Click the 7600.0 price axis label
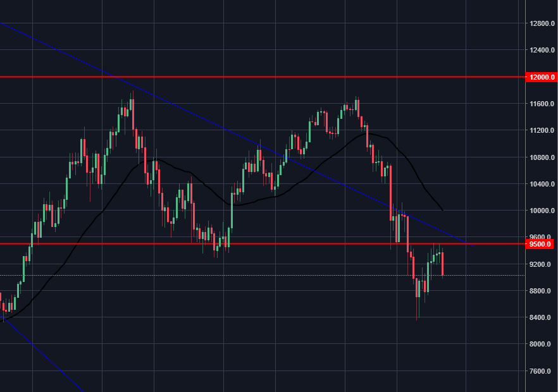 click(543, 371)
